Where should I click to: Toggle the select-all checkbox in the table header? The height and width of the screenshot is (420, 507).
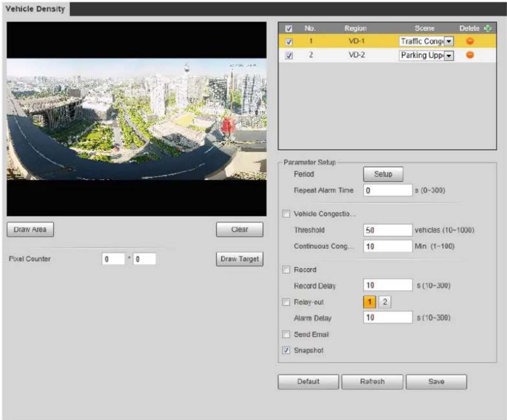tap(289, 29)
